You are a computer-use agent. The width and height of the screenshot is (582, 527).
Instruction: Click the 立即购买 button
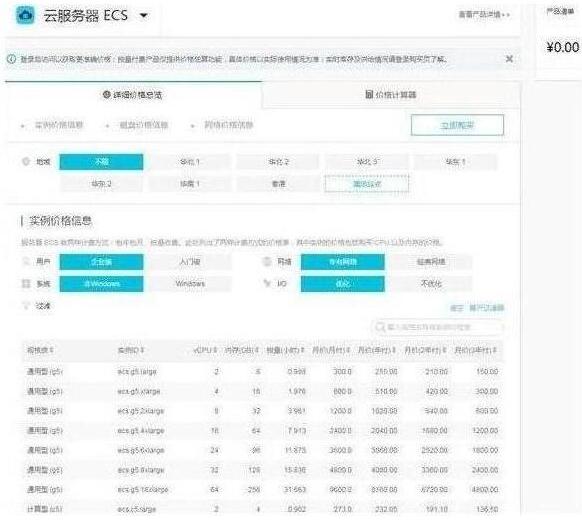coord(457,125)
